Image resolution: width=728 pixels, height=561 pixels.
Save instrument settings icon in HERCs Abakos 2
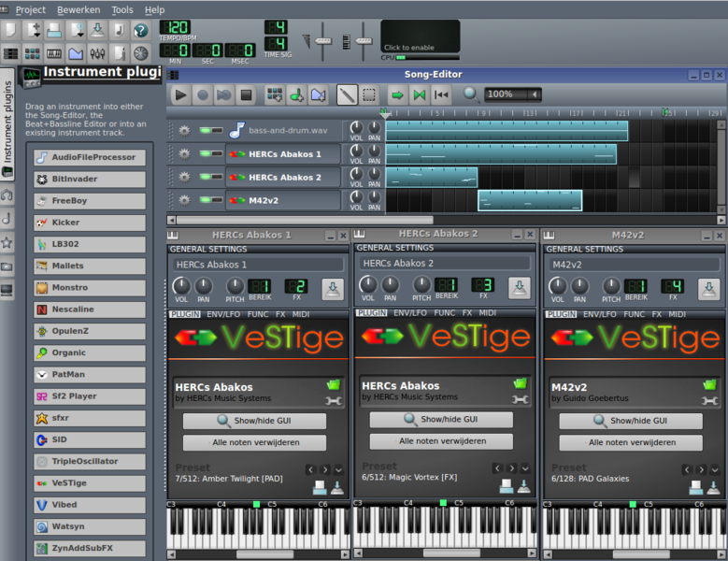(519, 287)
